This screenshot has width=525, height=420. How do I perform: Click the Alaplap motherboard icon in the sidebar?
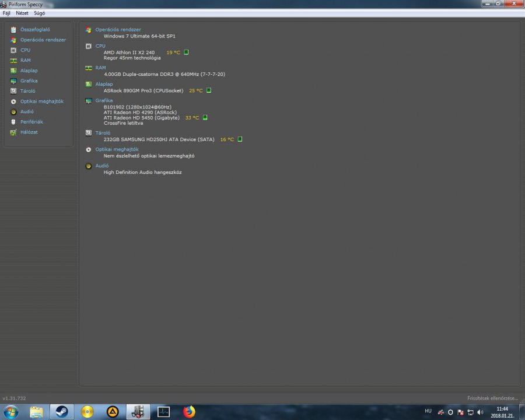click(x=13, y=71)
